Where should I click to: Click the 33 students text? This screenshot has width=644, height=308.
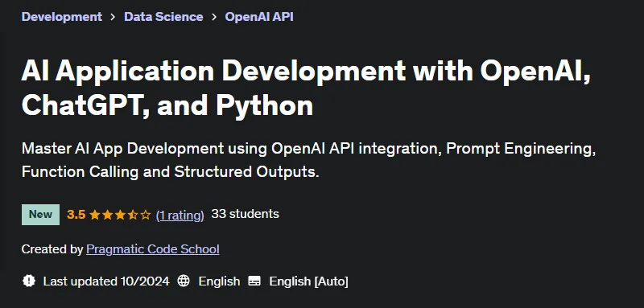click(246, 214)
